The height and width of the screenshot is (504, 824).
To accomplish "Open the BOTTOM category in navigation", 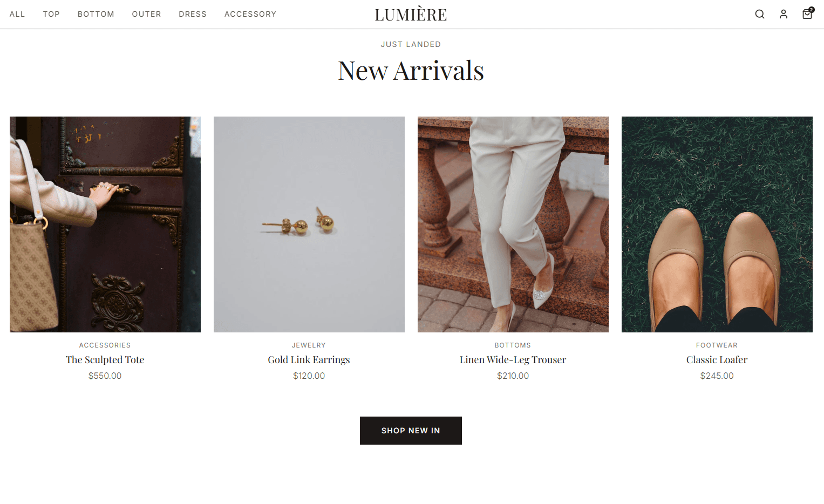I will click(96, 14).
